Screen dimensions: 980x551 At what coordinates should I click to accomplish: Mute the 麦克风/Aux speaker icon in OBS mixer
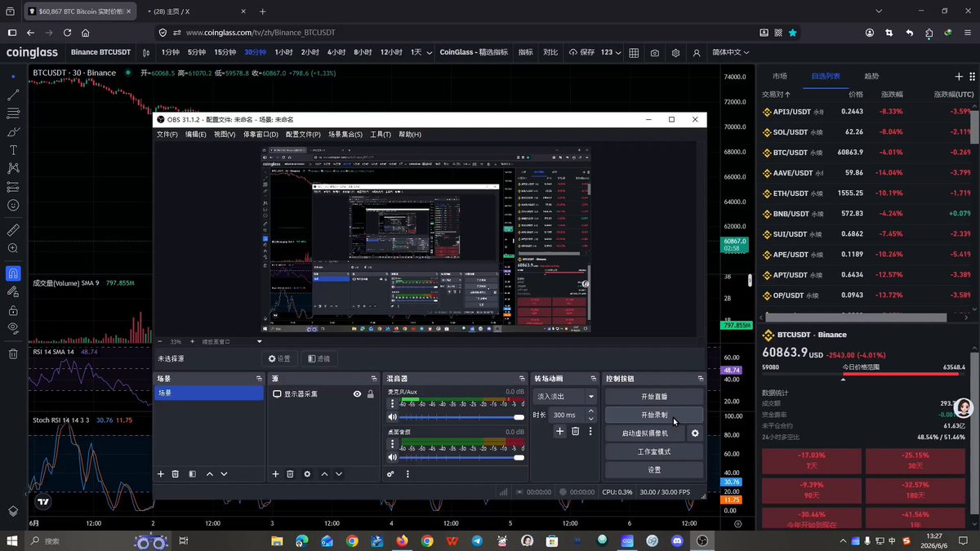pyautogui.click(x=392, y=417)
